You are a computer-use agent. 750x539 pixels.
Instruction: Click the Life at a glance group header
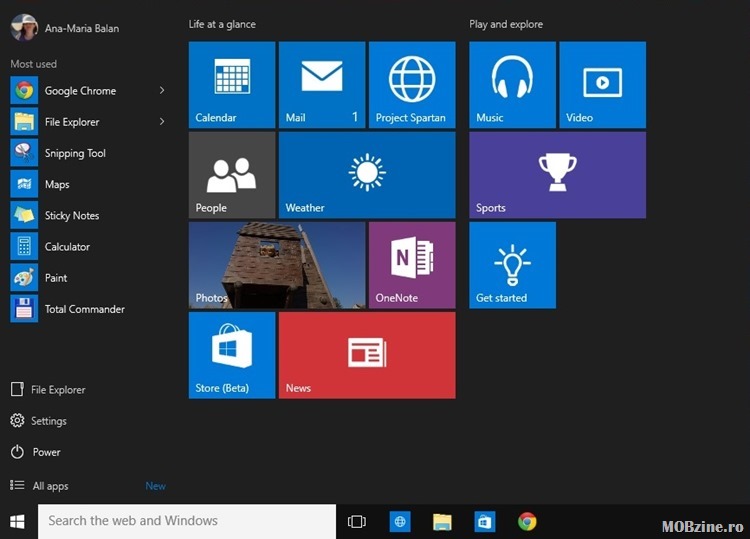pyautogui.click(x=222, y=24)
